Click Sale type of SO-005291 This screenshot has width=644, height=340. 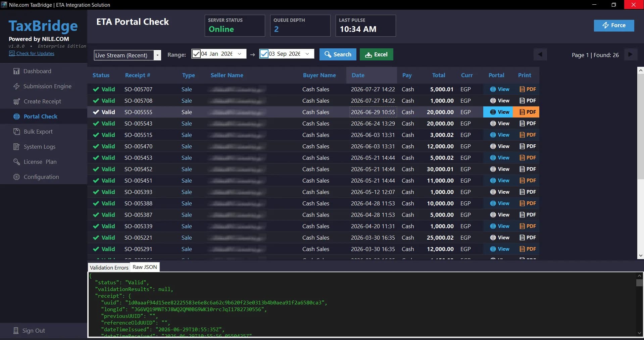point(187,249)
